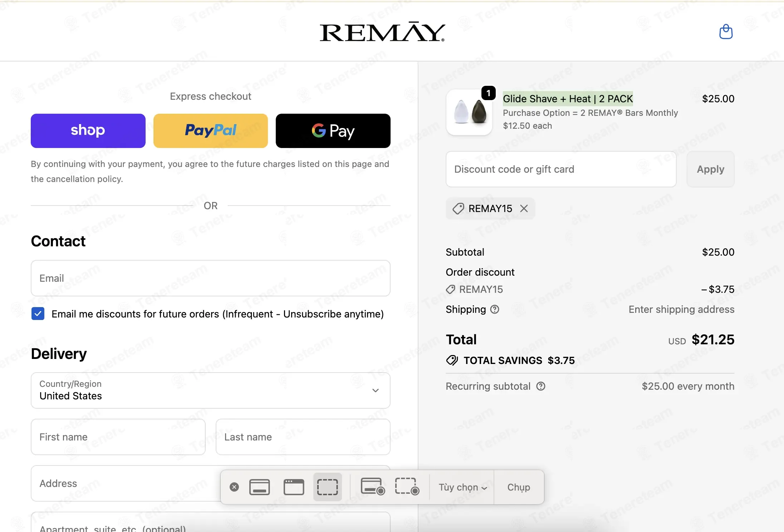Click the Apply discount button
The image size is (784, 532).
[710, 169]
